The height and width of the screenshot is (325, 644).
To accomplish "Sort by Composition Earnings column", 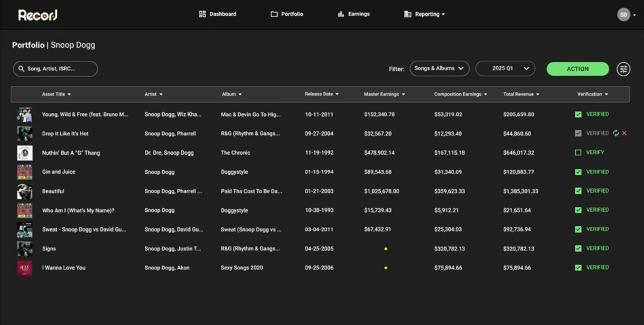I will (461, 94).
